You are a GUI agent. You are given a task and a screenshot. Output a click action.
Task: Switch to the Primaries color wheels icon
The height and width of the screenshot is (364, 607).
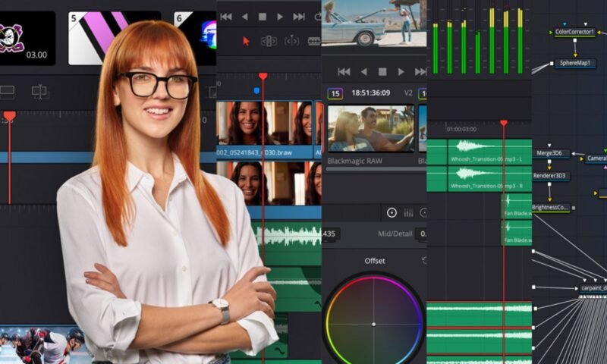point(392,213)
